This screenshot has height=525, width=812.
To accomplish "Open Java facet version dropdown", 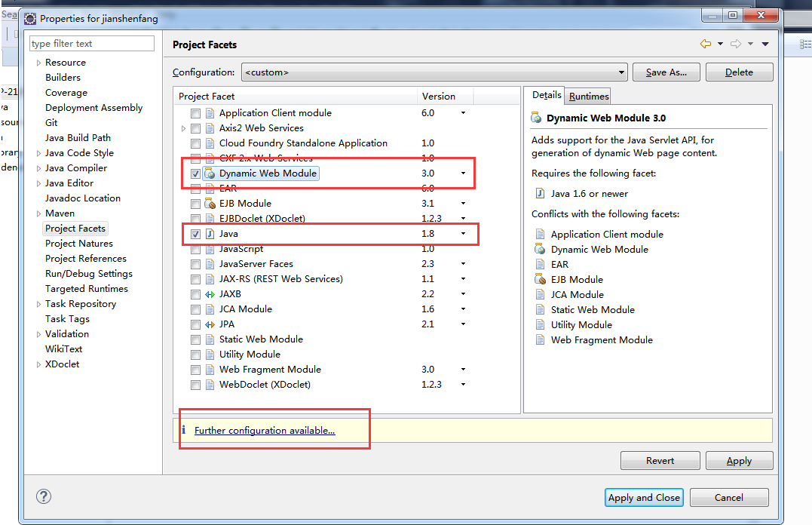I will pyautogui.click(x=463, y=234).
